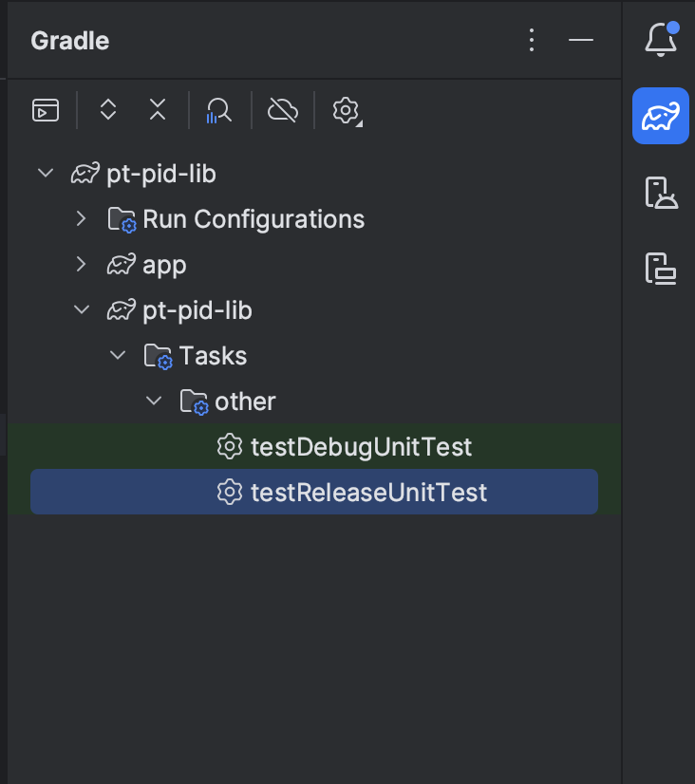Click the Execute Gradle Task icon
The width and height of the screenshot is (695, 784).
pos(46,110)
